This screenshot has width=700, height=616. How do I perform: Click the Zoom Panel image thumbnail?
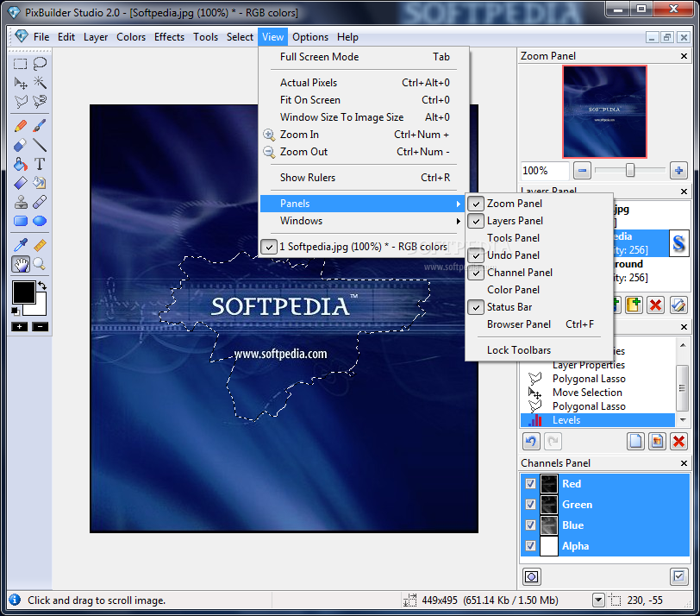point(604,111)
